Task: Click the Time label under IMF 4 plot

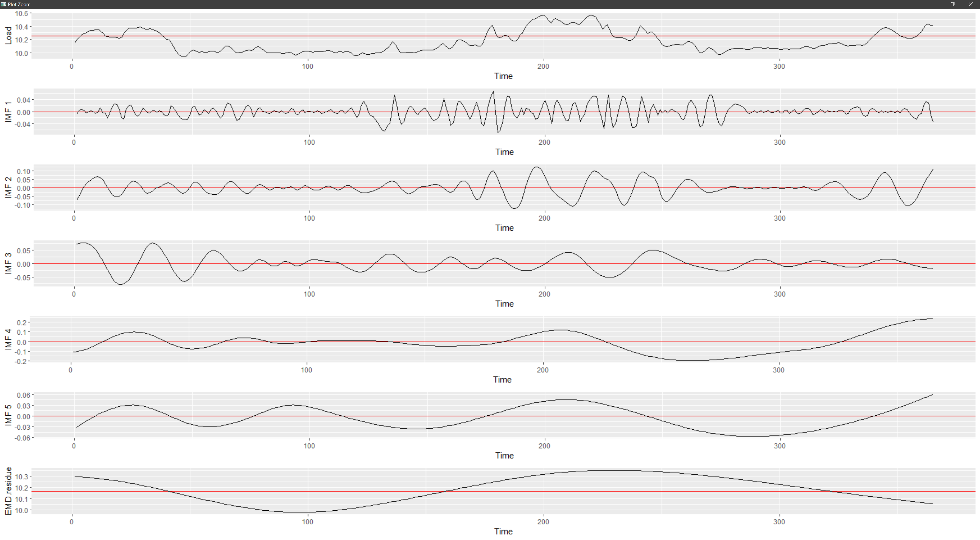Action: (502, 379)
